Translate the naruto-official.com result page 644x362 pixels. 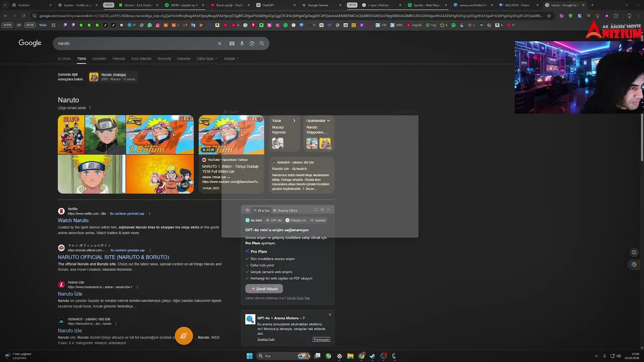[x=127, y=250]
